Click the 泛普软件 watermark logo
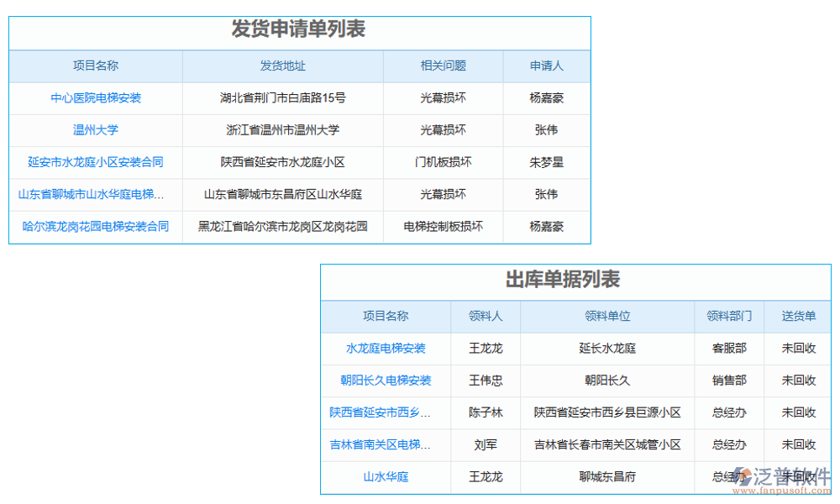 click(785, 473)
